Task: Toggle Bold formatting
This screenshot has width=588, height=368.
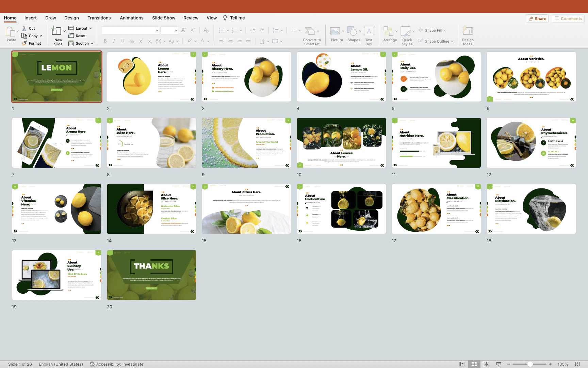Action: click(105, 41)
